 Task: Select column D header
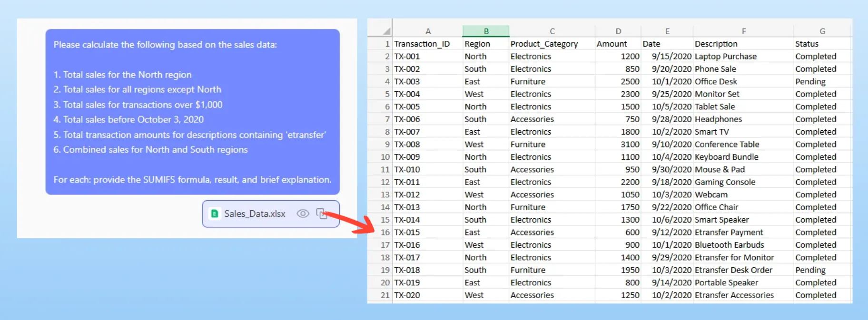pyautogui.click(x=618, y=31)
